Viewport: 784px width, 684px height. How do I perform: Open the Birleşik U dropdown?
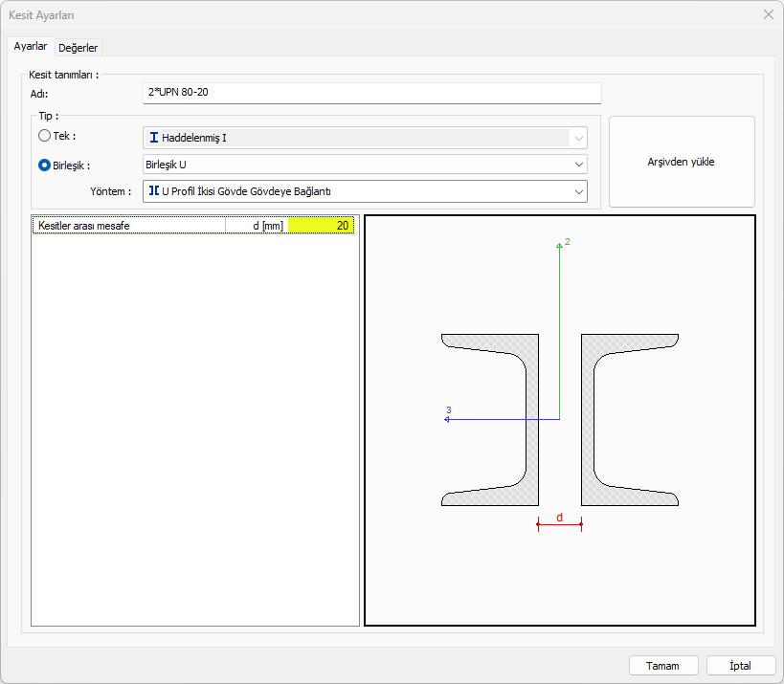[365, 165]
